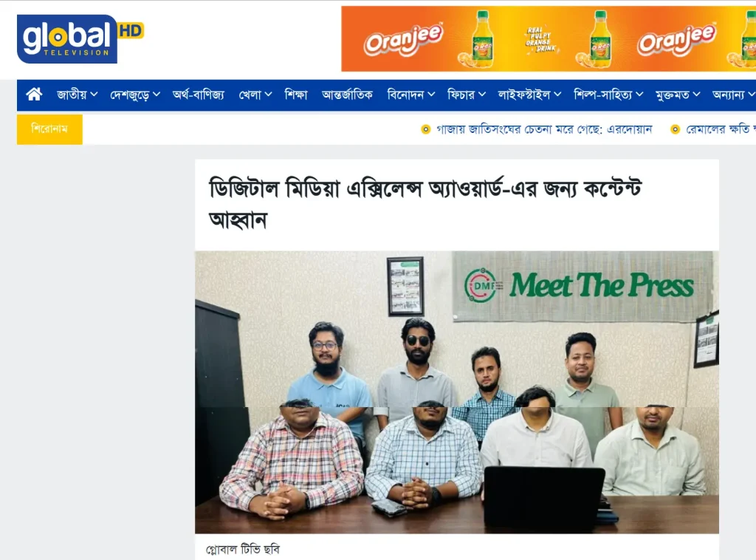756x560 pixels.
Task: Expand the জাতীয় dropdown menu
Action: (x=77, y=95)
